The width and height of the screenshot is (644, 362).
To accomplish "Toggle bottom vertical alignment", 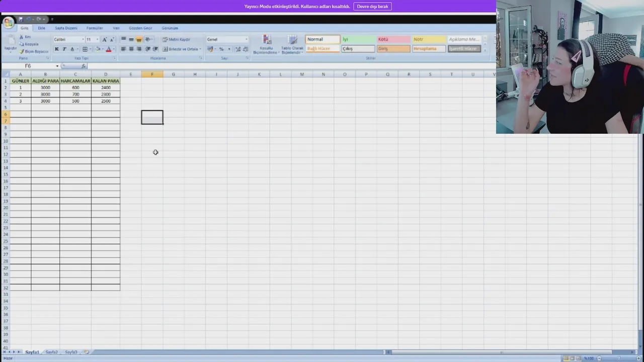I will click(x=139, y=39).
